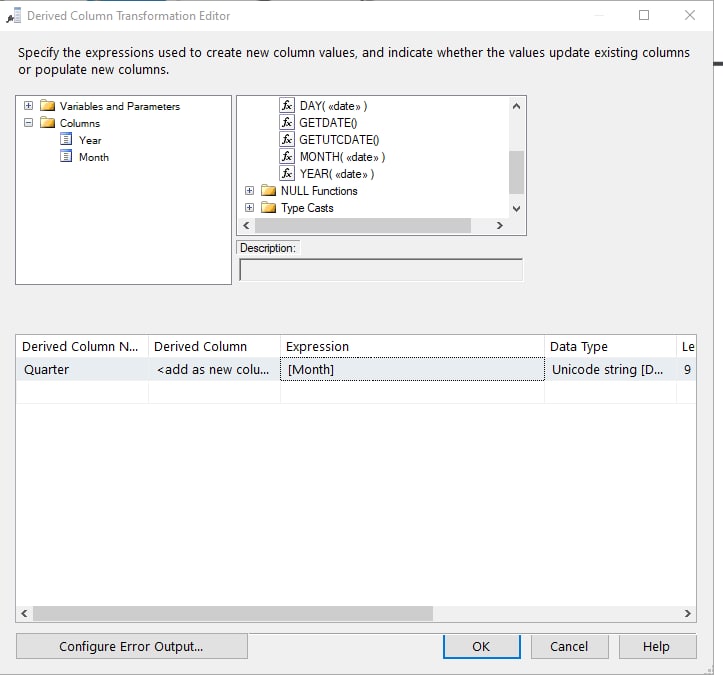Click function list scroll right arrow
Screen dimensions: 723x681
pos(500,225)
